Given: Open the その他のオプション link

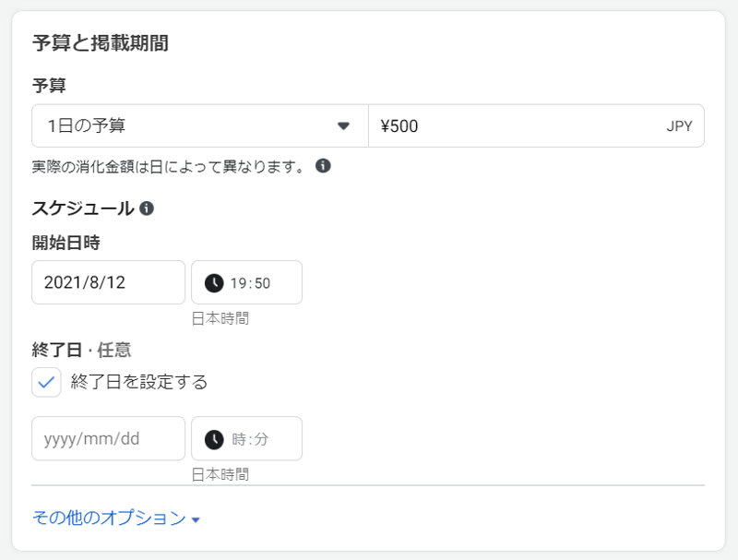Looking at the screenshot, I should point(109,518).
